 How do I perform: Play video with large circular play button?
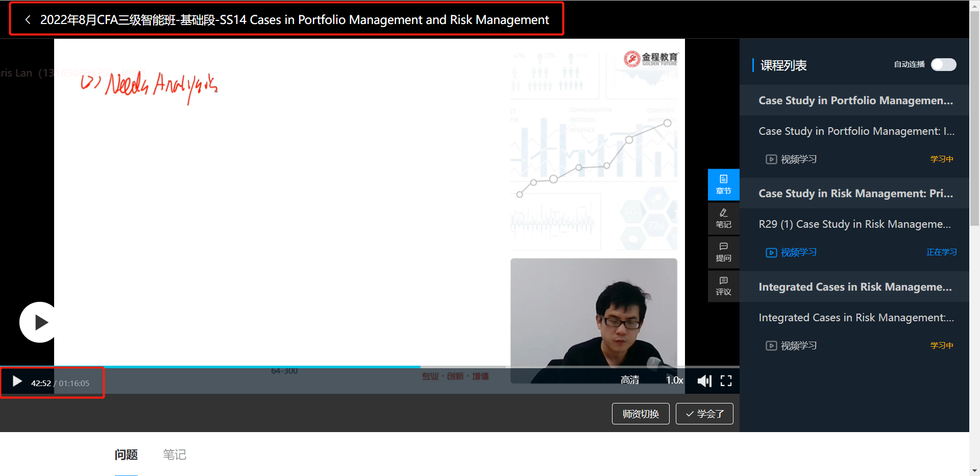coord(39,322)
